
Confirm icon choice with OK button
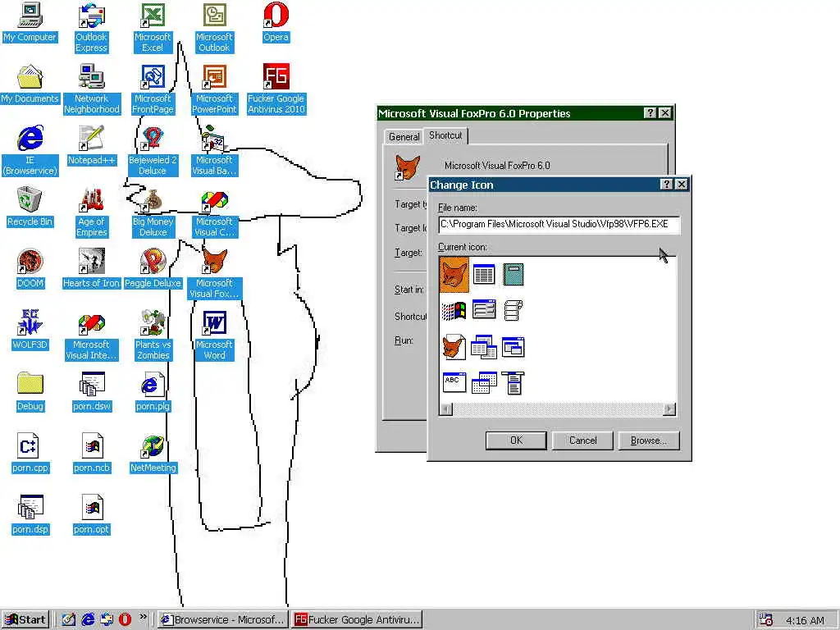(516, 441)
